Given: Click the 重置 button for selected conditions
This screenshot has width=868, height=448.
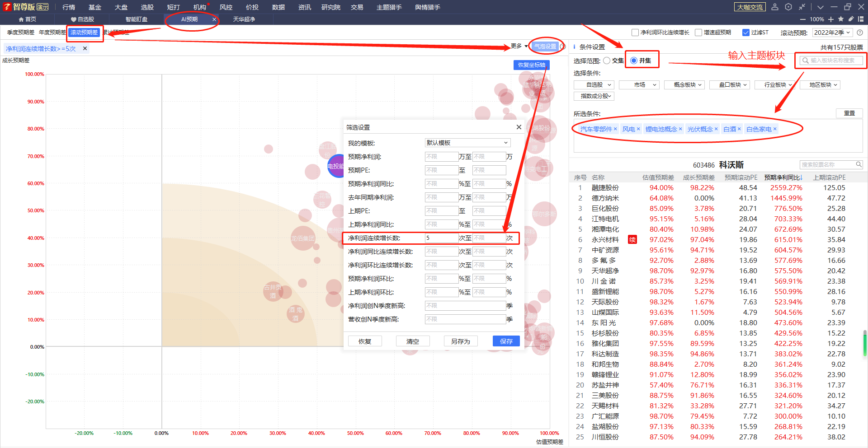Looking at the screenshot, I should [849, 113].
